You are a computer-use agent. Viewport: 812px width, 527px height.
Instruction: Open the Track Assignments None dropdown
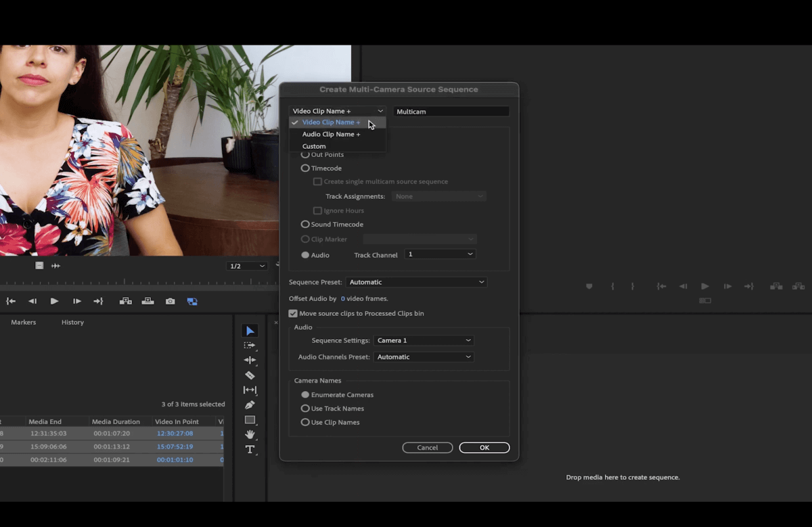coord(438,196)
